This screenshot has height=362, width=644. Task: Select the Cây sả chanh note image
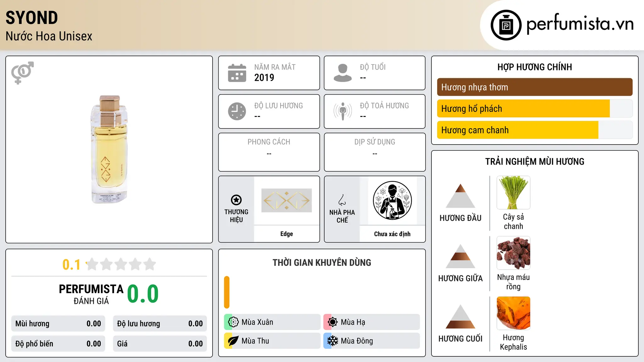514,193
